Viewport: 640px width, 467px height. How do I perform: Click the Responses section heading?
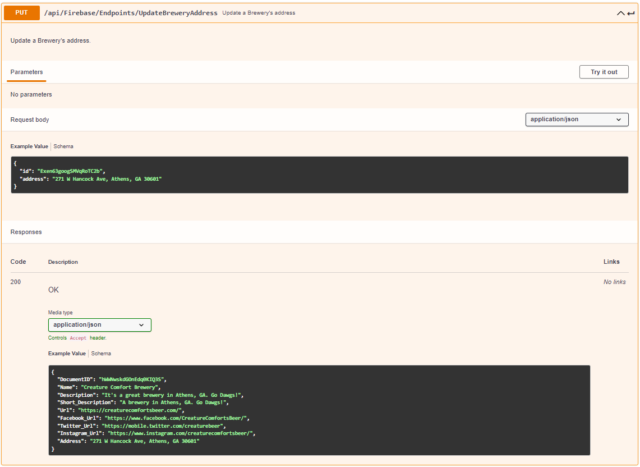27,231
